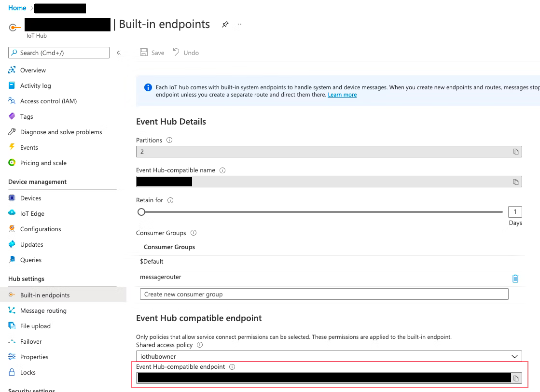Click the Save button
Image resolution: width=540 pixels, height=392 pixels.
click(x=152, y=53)
